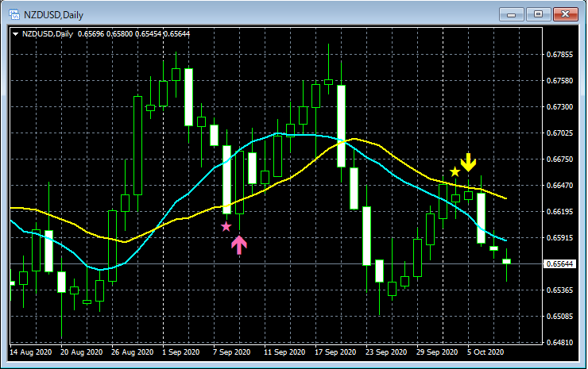The height and width of the screenshot is (369, 588).
Task: Close the NZDUSD,Daily chart window
Action: (566, 14)
